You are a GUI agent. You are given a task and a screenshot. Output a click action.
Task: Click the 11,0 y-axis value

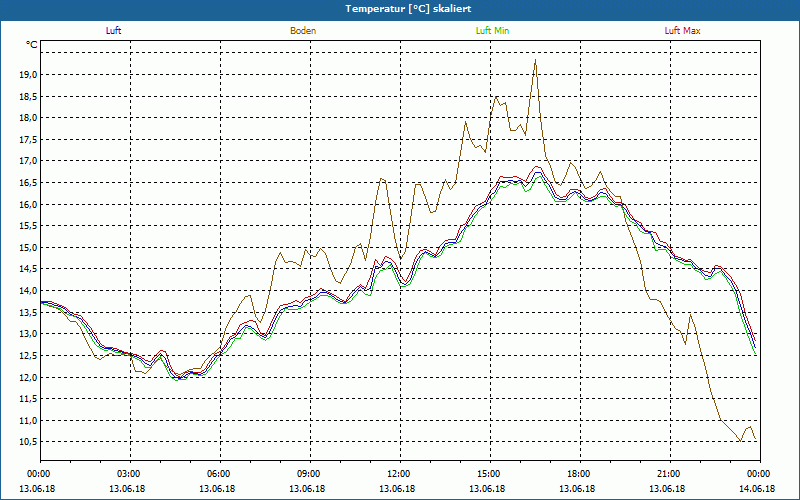(x=29, y=421)
